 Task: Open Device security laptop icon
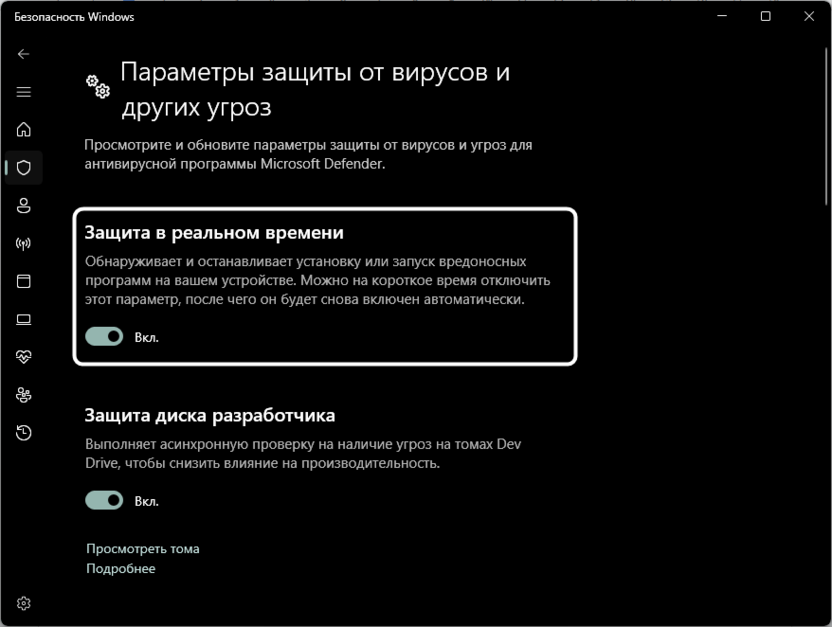tap(23, 319)
